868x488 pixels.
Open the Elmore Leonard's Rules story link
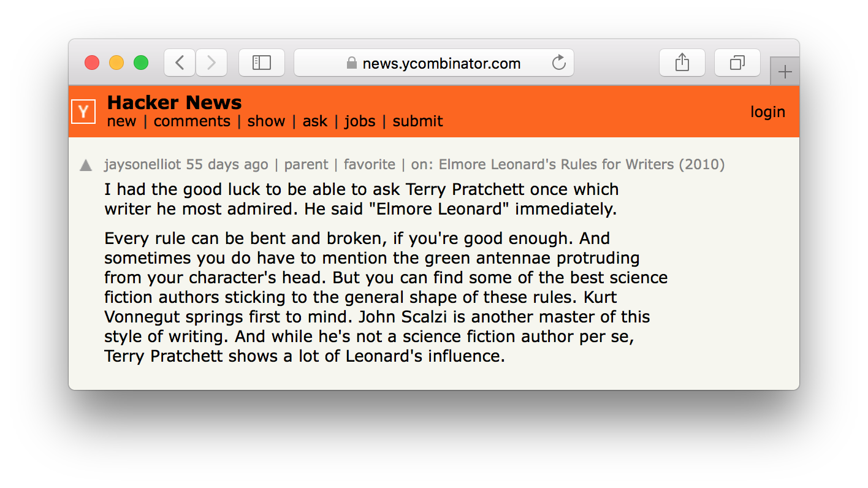582,164
